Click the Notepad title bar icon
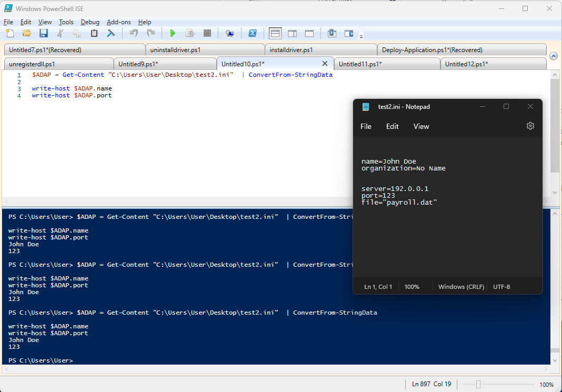The image size is (562, 392). tap(366, 106)
